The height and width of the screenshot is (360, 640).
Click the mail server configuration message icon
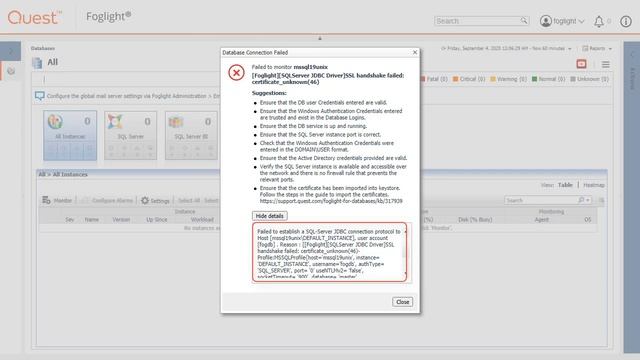[40, 96]
